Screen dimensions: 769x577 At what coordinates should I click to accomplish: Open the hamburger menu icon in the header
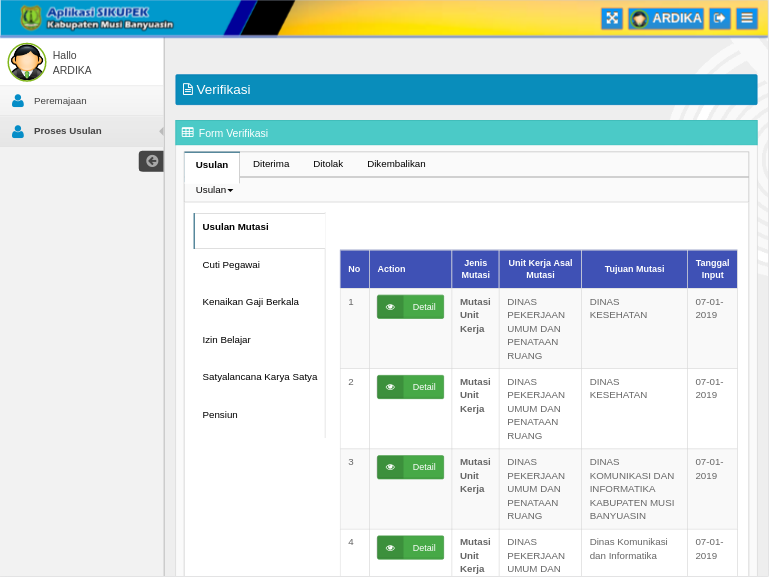pyautogui.click(x=746, y=19)
